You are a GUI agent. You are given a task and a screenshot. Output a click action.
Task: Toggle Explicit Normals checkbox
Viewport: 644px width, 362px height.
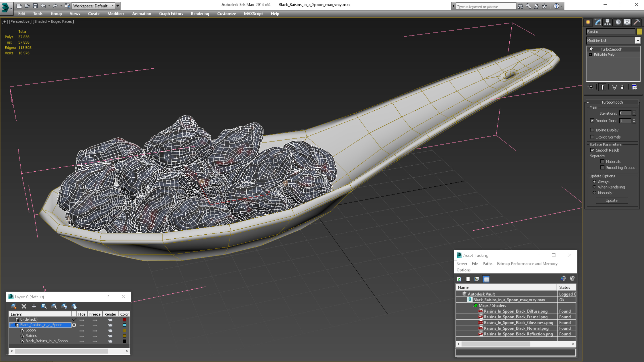coord(592,137)
